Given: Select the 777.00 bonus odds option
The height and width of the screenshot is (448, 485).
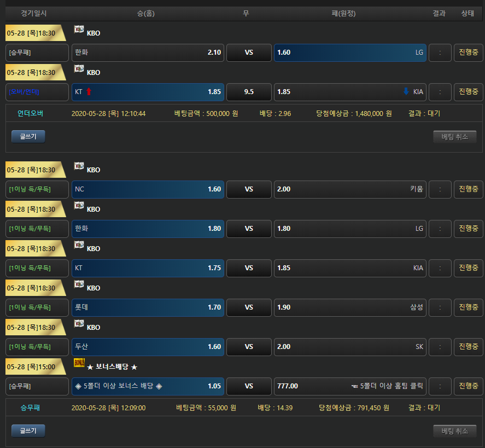Looking at the screenshot, I should point(350,386).
